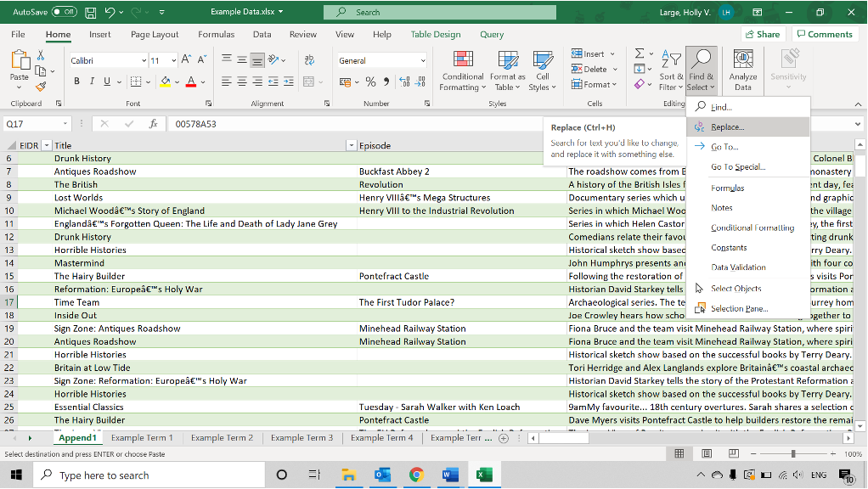The width and height of the screenshot is (868, 489).
Task: Click the Comments button
Action: (x=825, y=34)
